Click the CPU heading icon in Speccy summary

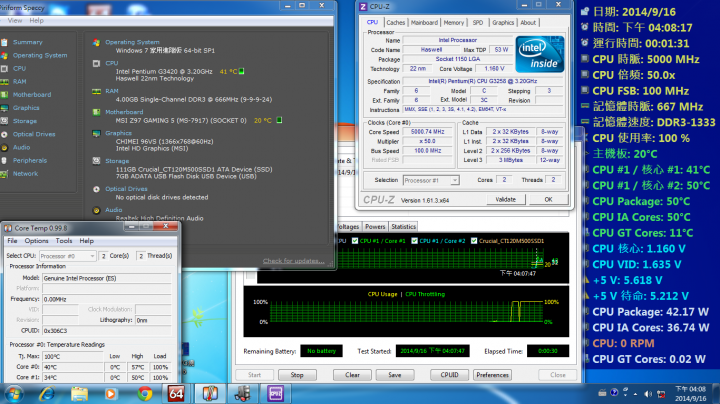[96, 63]
